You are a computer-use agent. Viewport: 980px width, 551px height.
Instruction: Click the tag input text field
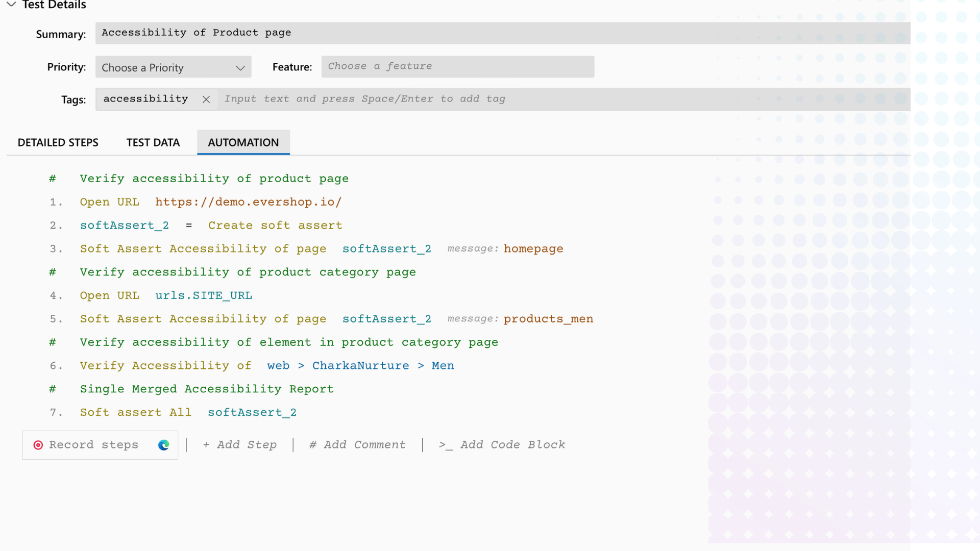click(x=561, y=99)
